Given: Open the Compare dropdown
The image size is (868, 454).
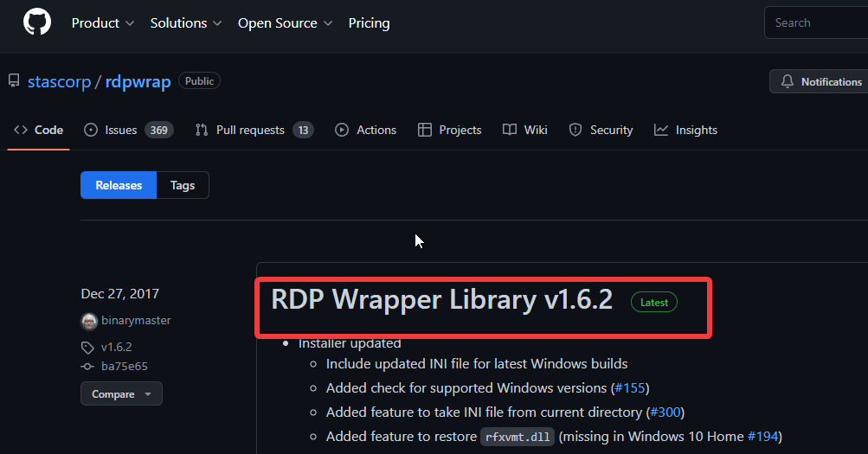Looking at the screenshot, I should (x=121, y=393).
